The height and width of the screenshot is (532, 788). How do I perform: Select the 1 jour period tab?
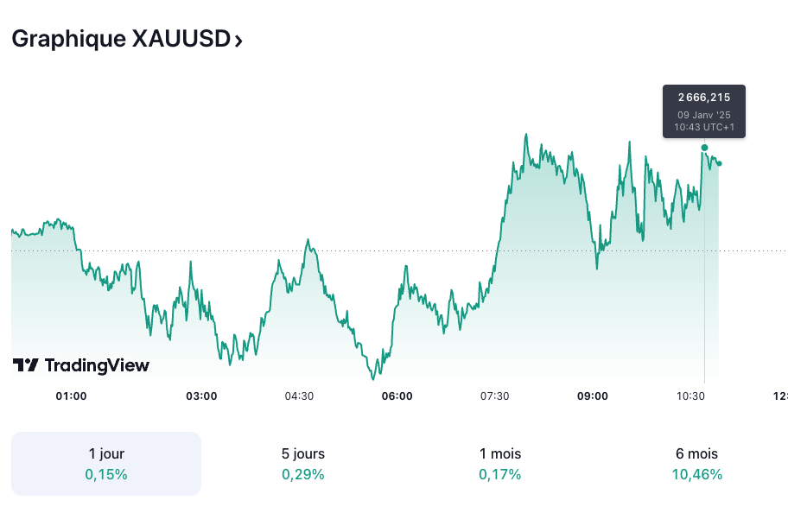(x=106, y=464)
